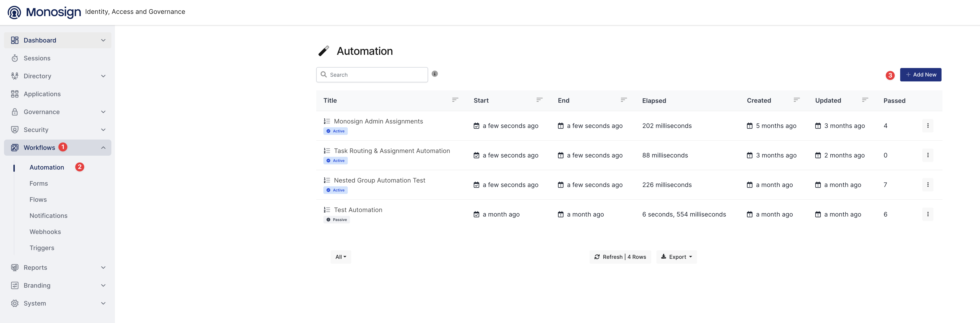Focus the Search input field
Viewport: 980px width, 323px height.
pos(372,74)
